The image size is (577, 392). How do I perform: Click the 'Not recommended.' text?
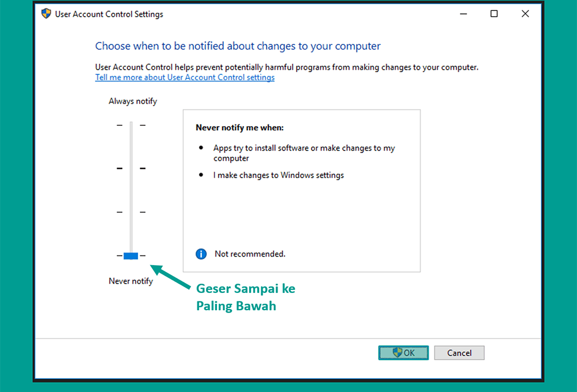[250, 254]
